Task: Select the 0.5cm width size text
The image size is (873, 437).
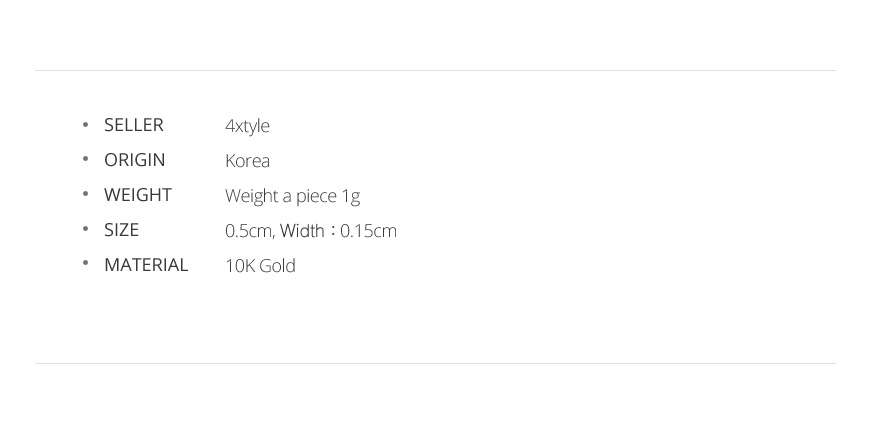Action: pyautogui.click(x=311, y=231)
